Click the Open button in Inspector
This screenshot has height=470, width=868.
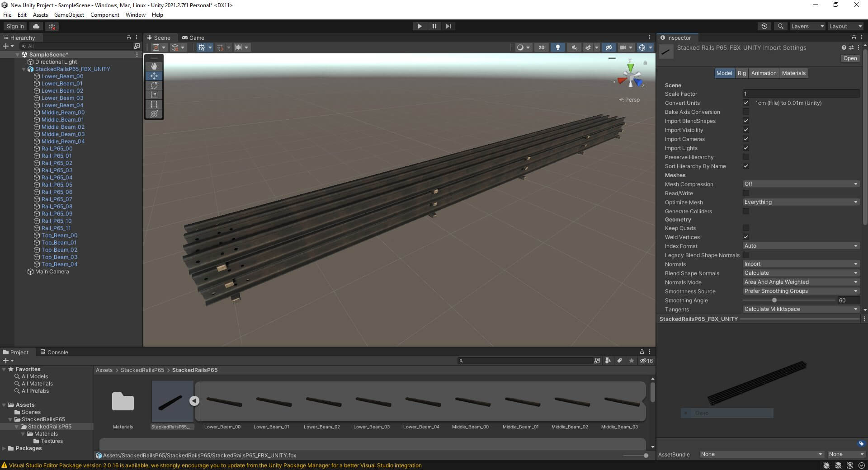850,58
